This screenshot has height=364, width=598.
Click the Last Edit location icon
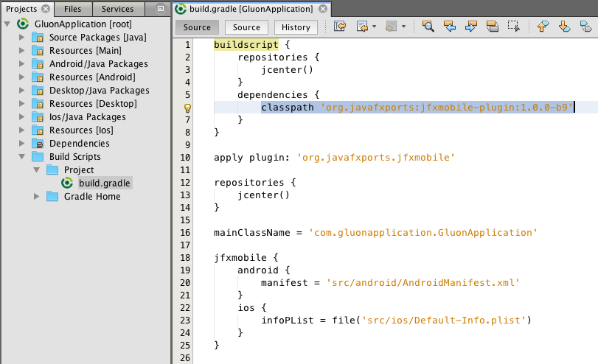[x=340, y=27]
